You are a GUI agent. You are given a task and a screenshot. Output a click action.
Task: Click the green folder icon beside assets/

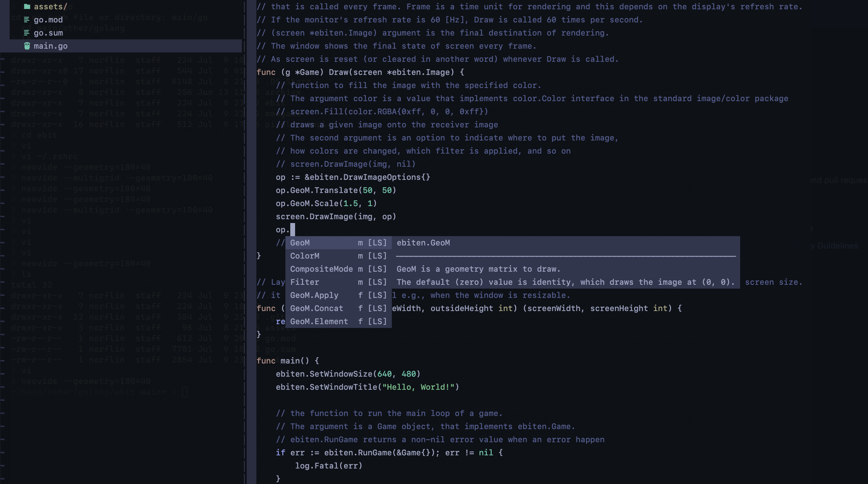coord(27,6)
